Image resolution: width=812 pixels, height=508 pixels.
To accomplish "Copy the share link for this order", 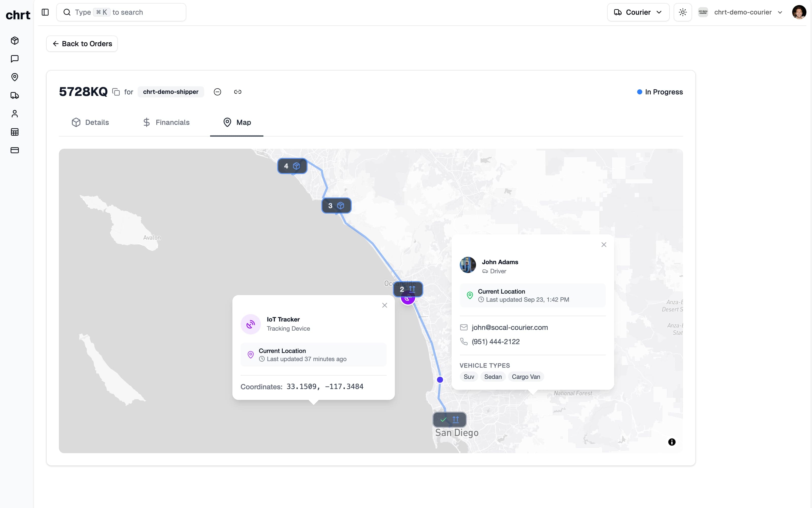I will [238, 92].
